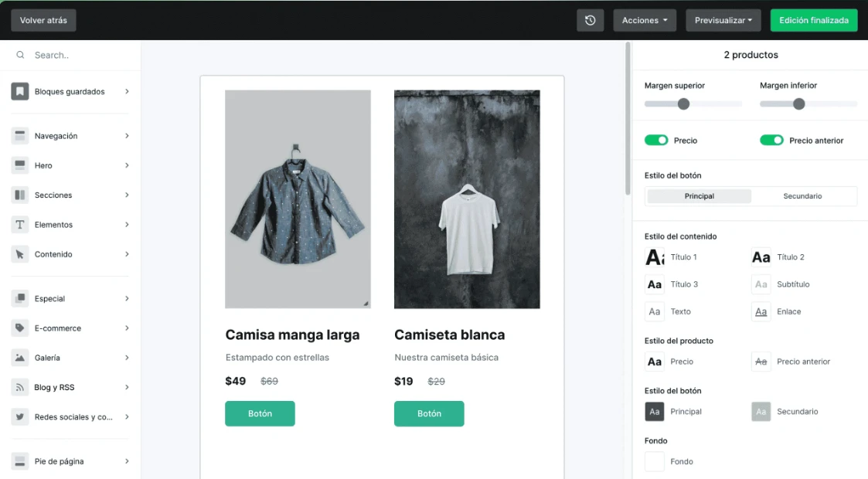Image resolution: width=868 pixels, height=479 pixels.
Task: Click the E-commerce tag icon
Action: coord(20,328)
